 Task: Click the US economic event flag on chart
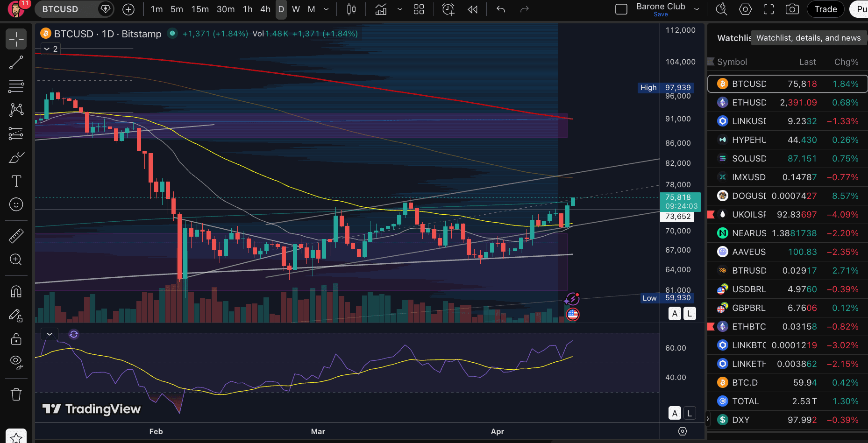point(573,315)
